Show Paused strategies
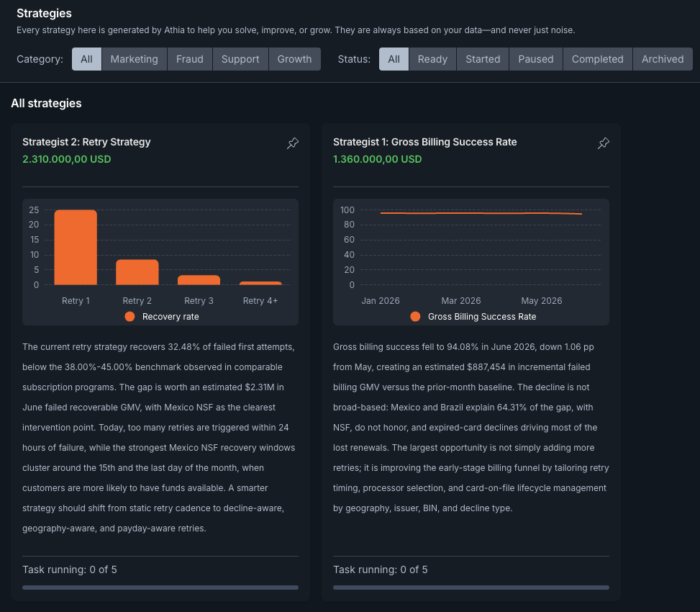 (536, 59)
